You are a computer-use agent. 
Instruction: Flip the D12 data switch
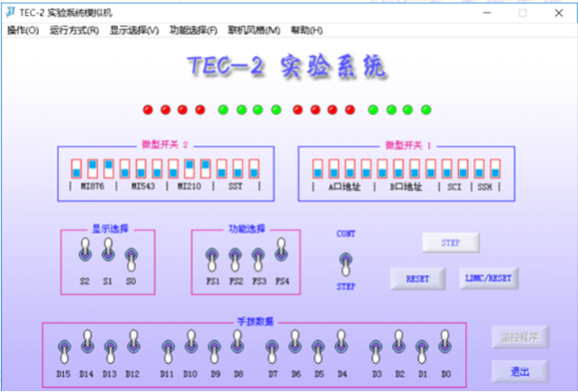[x=133, y=342]
